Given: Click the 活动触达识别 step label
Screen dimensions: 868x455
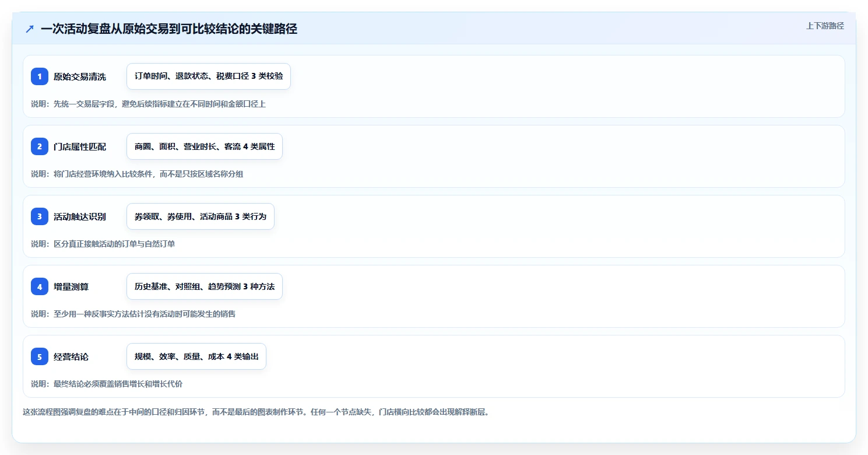Looking at the screenshot, I should (80, 216).
